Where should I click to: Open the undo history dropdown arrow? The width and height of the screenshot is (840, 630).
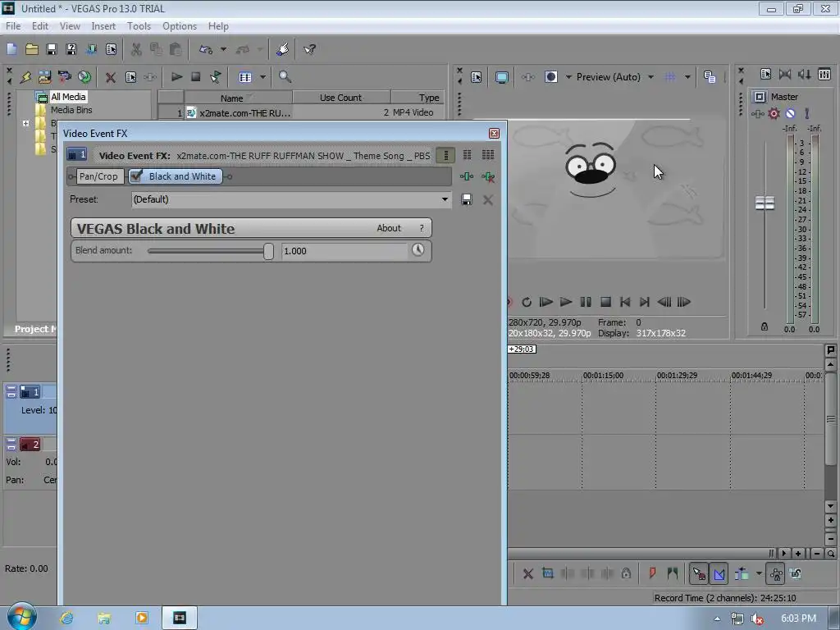pos(223,50)
